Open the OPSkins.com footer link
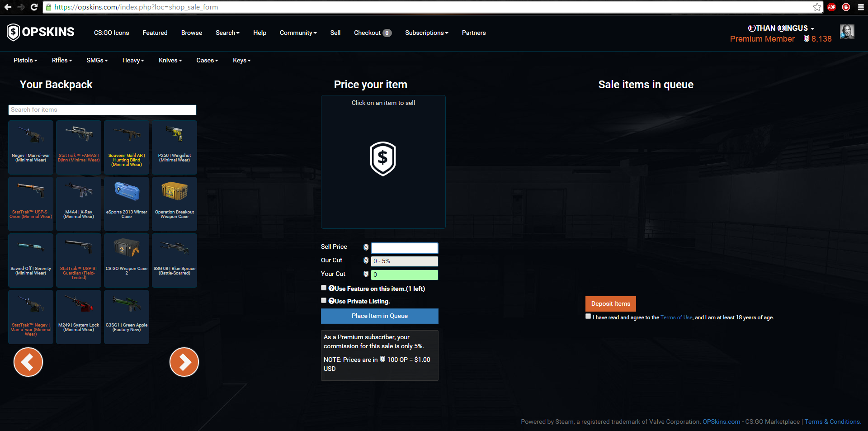This screenshot has width=868, height=431. pos(722,422)
